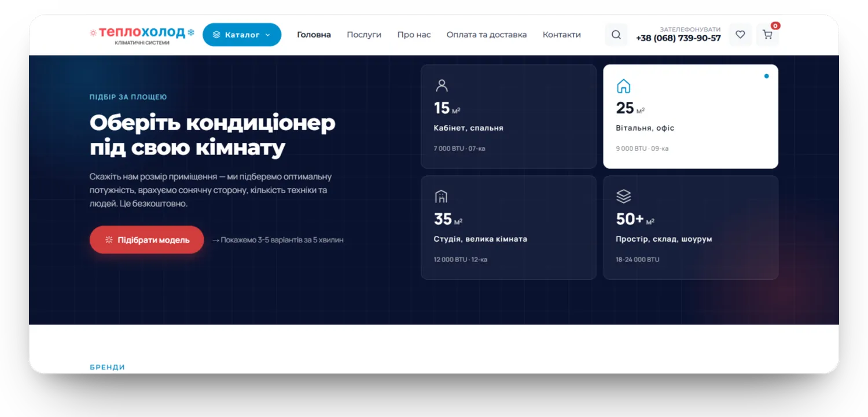Click the БРЕНДИ section heading
Viewport: 868px width, 417px height.
click(x=107, y=367)
